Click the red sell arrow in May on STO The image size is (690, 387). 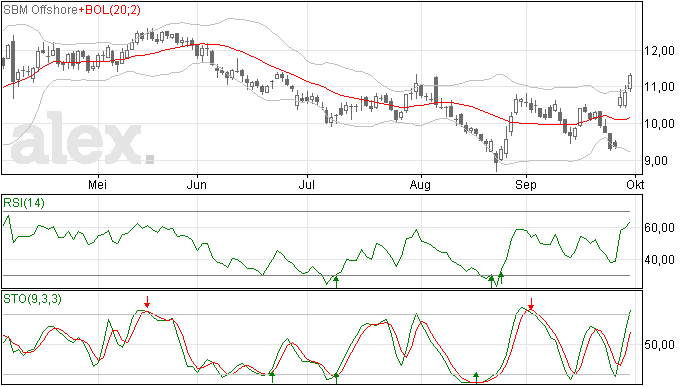click(x=147, y=302)
